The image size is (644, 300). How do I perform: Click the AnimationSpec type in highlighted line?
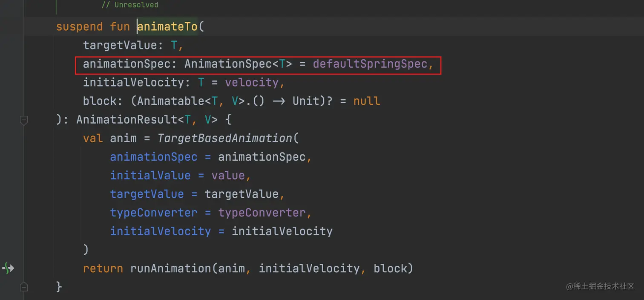(x=228, y=64)
